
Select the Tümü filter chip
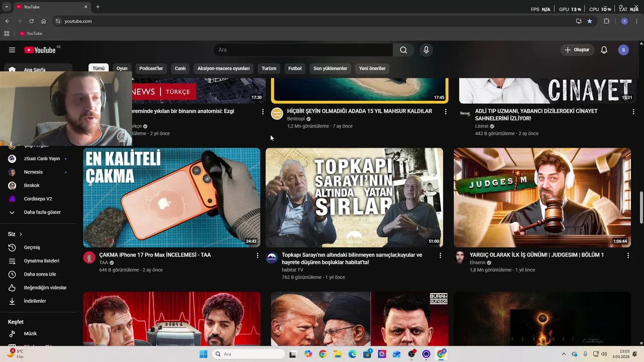point(99,68)
